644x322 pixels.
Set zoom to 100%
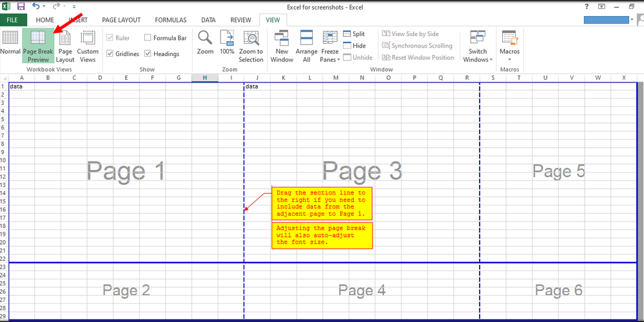[x=227, y=43]
